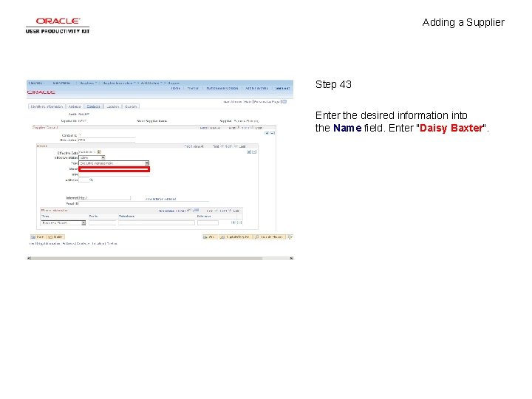532x399 pixels.
Task: Click the highlighted Name input field
Action: (x=114, y=169)
